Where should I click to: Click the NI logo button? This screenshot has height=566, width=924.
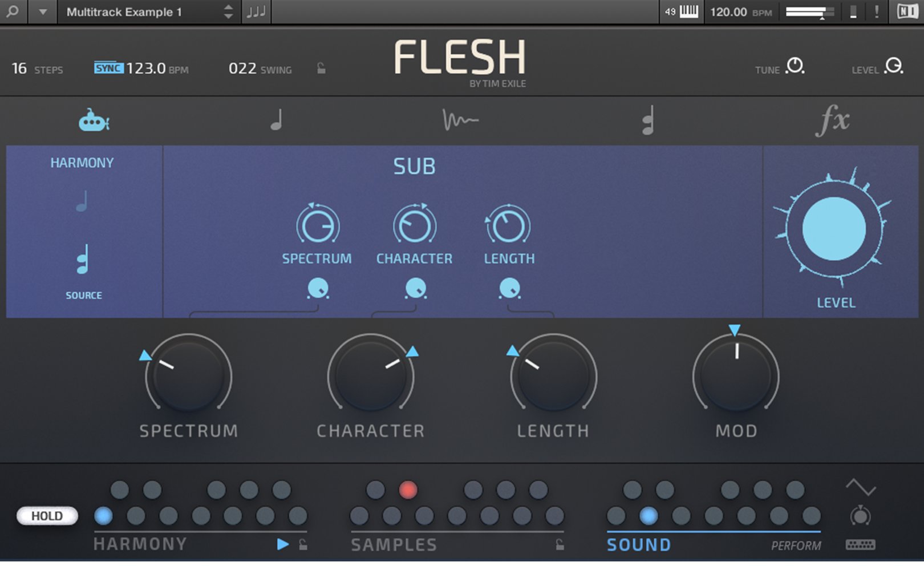pyautogui.click(x=907, y=11)
